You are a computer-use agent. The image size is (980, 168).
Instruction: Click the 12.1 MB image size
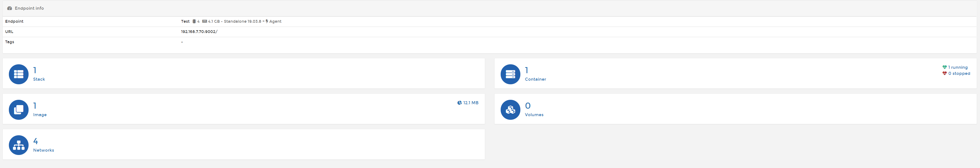[471, 103]
